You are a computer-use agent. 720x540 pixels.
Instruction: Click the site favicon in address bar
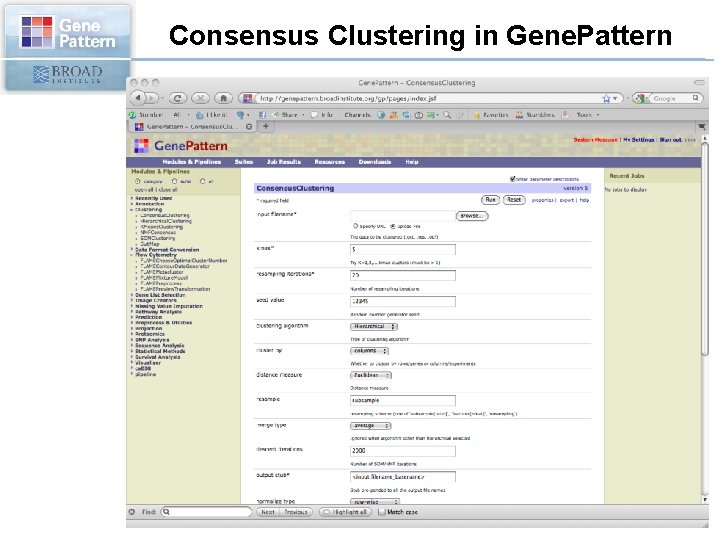click(248, 98)
